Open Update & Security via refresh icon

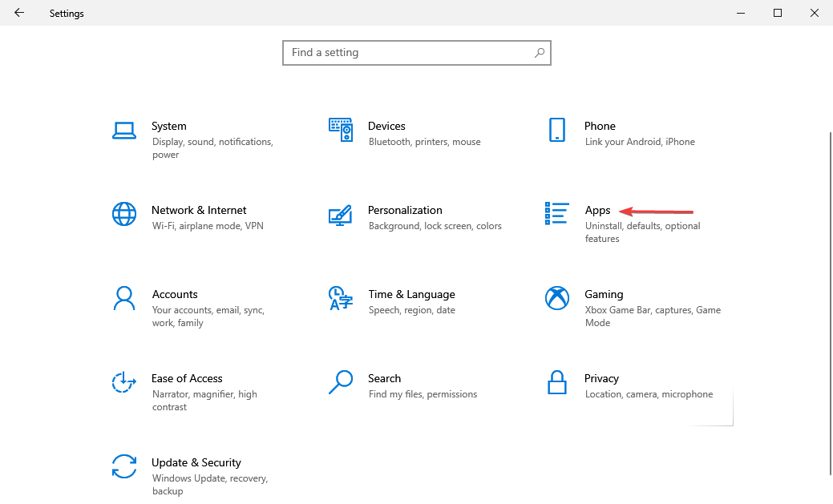pos(124,466)
